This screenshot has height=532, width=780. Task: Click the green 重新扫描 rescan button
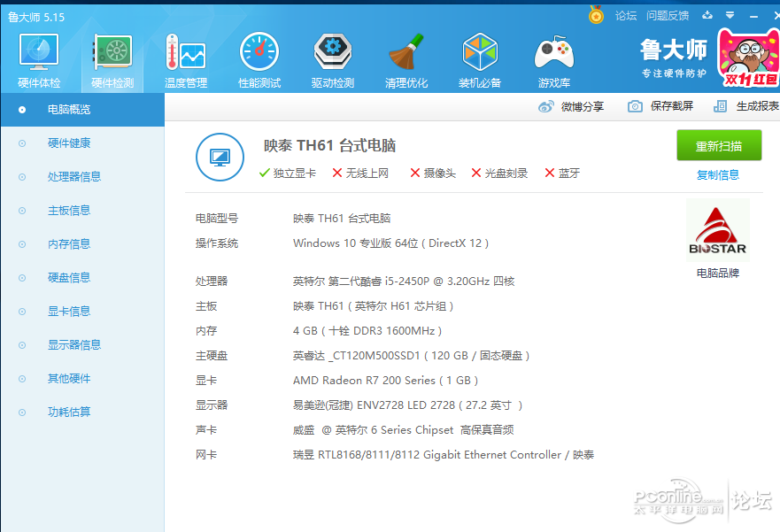coord(719,145)
